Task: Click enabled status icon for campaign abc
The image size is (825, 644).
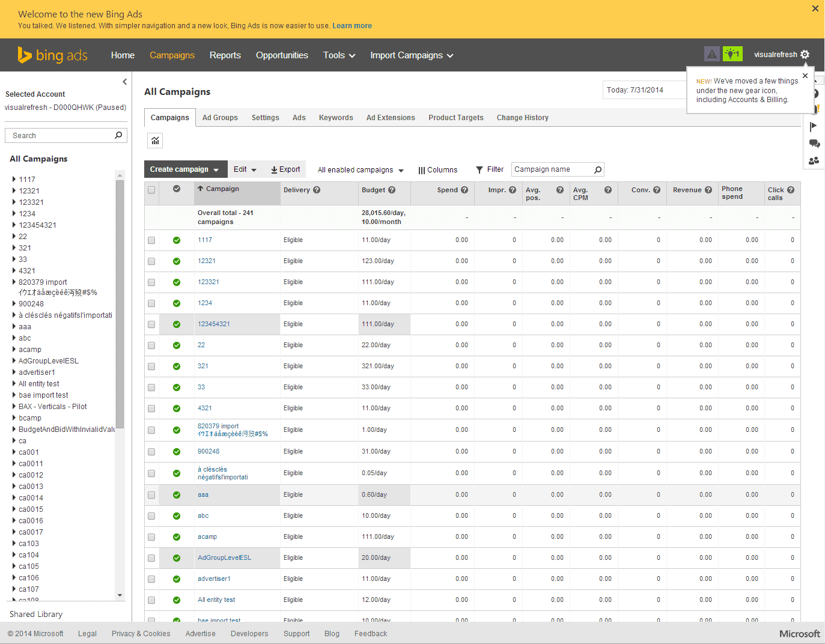Action: [x=177, y=516]
